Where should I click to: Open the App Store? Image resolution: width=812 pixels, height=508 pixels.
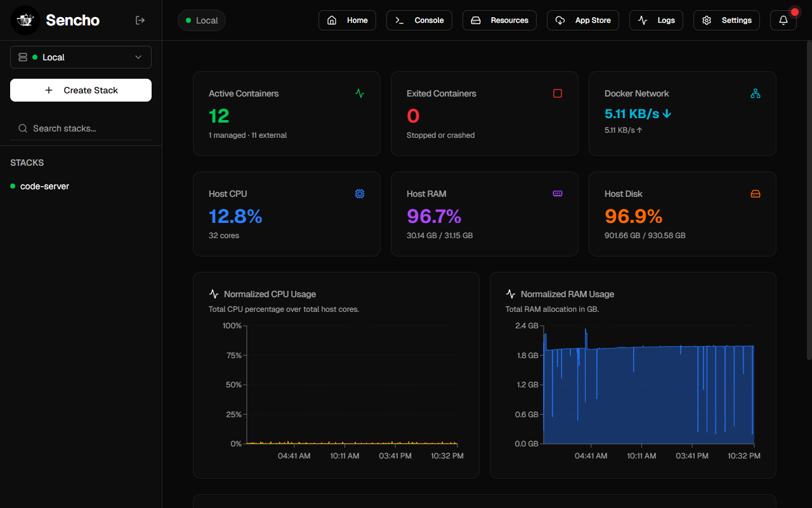583,20
